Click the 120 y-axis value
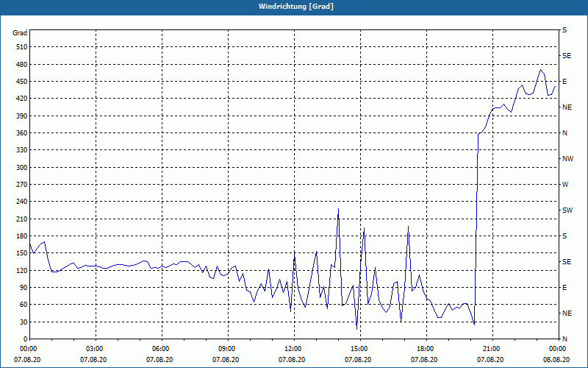 tap(22, 270)
